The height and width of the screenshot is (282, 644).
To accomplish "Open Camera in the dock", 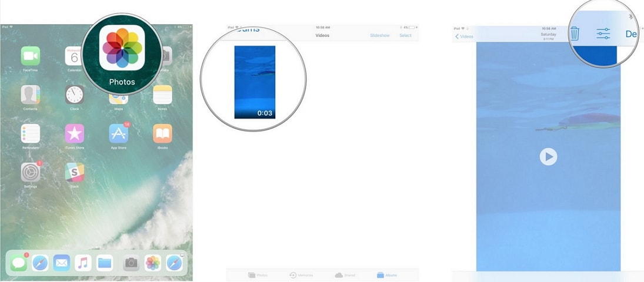I will tap(131, 263).
